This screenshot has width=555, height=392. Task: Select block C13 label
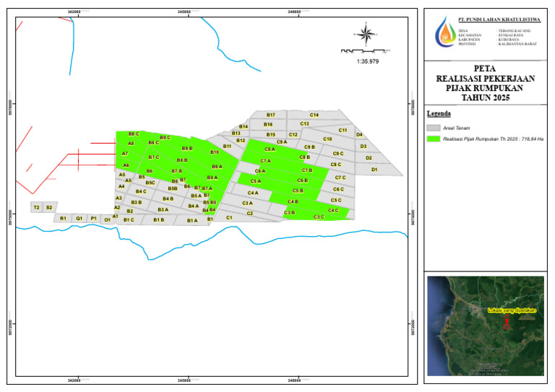[304, 123]
